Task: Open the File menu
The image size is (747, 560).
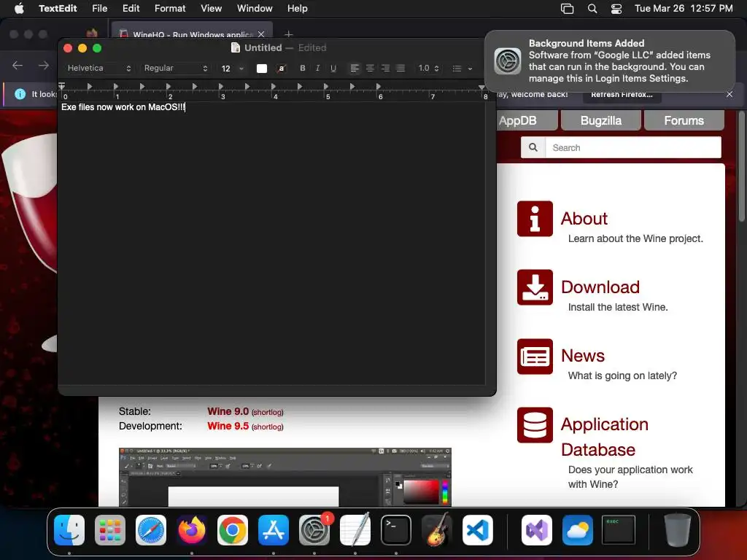Action: tap(99, 8)
